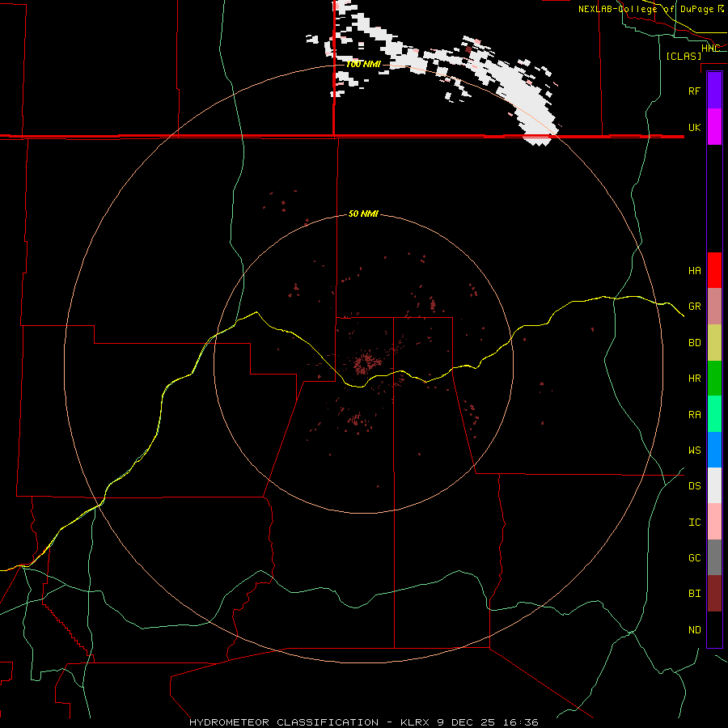Click the UK legend label
The height and width of the screenshot is (728, 728).
694,127
